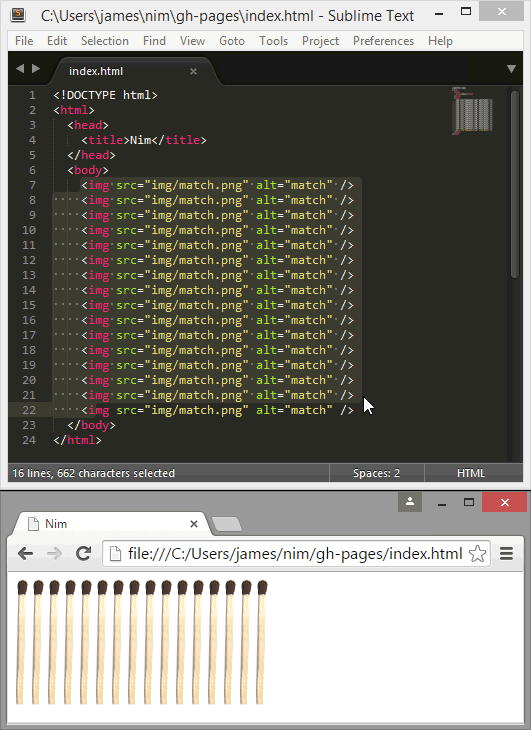Open the Goto menu
The width and height of the screenshot is (531, 730).
(232, 41)
